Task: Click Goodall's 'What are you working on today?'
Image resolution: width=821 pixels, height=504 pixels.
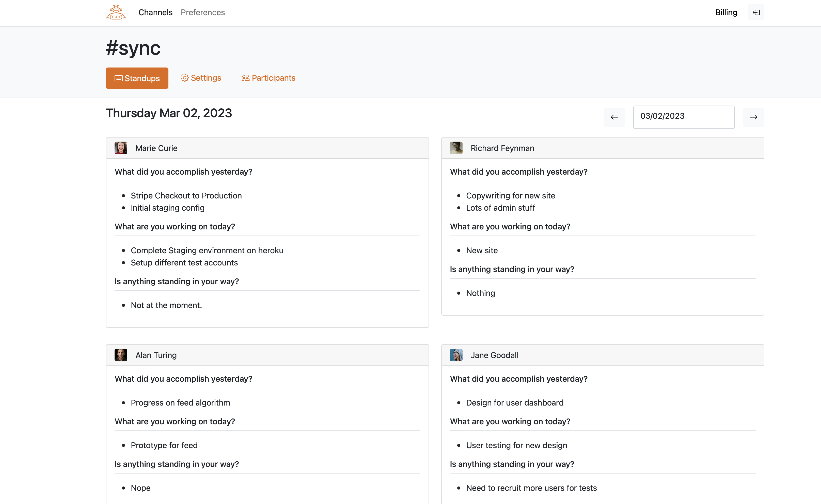Action: (x=510, y=421)
